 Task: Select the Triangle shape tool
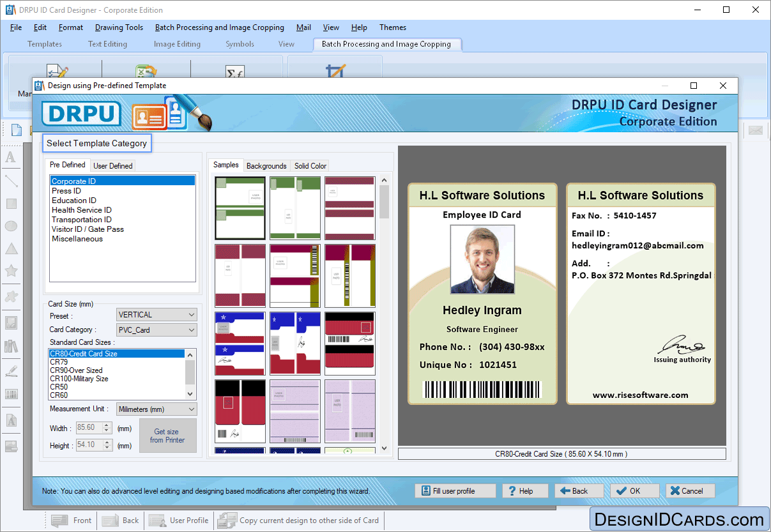[11, 248]
